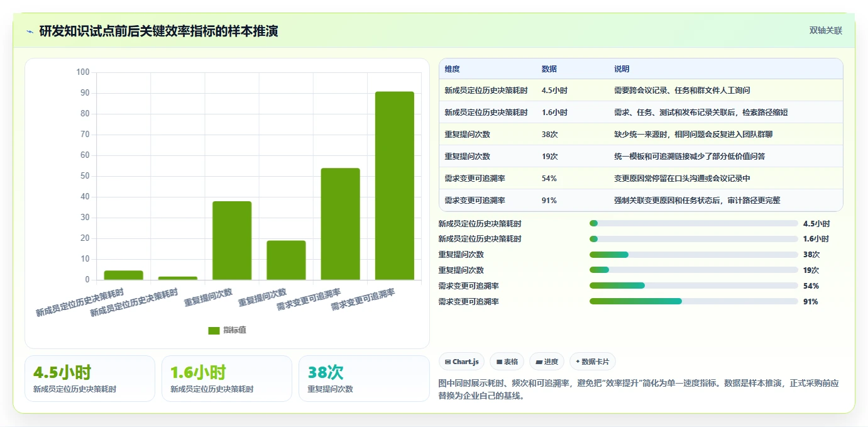Click the y-axis tick label 100
868x427 pixels.
(x=82, y=72)
